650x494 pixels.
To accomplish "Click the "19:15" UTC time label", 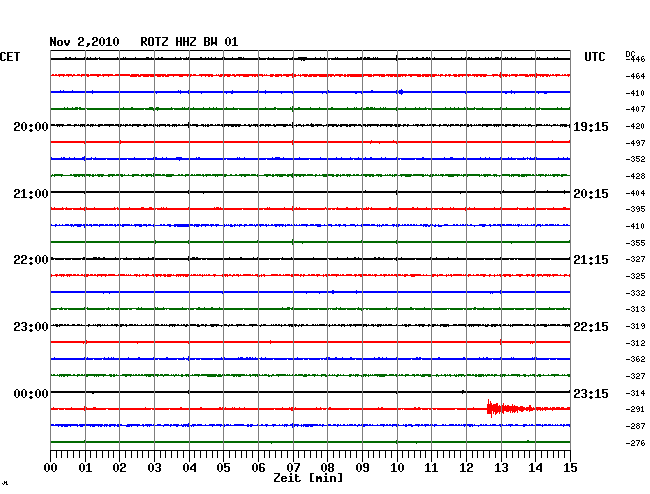I will point(591,126).
